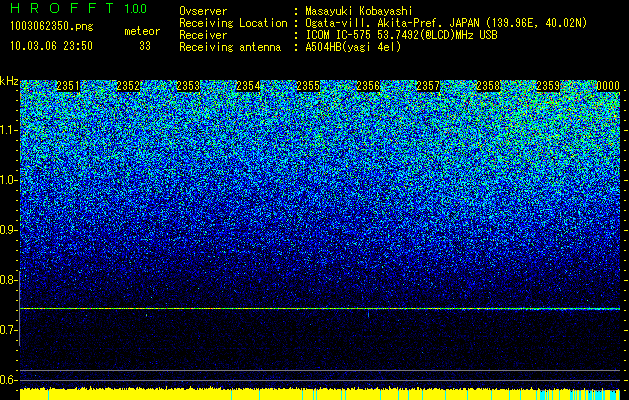
Task: Click the 2351 time marker
Action: click(68, 86)
